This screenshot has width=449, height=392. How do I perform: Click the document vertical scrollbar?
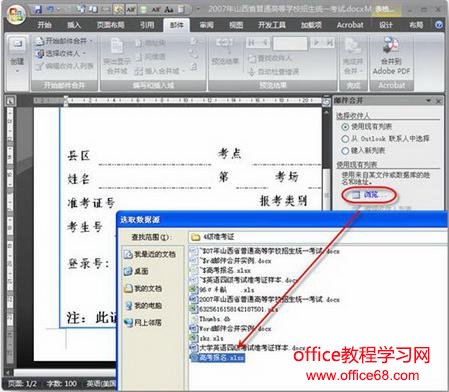pos(327,160)
